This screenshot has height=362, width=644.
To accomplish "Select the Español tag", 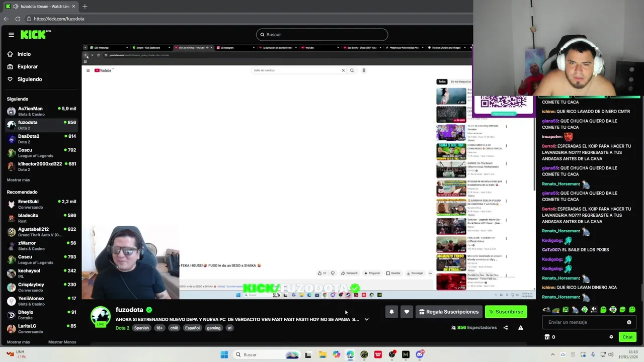I will [192, 328].
